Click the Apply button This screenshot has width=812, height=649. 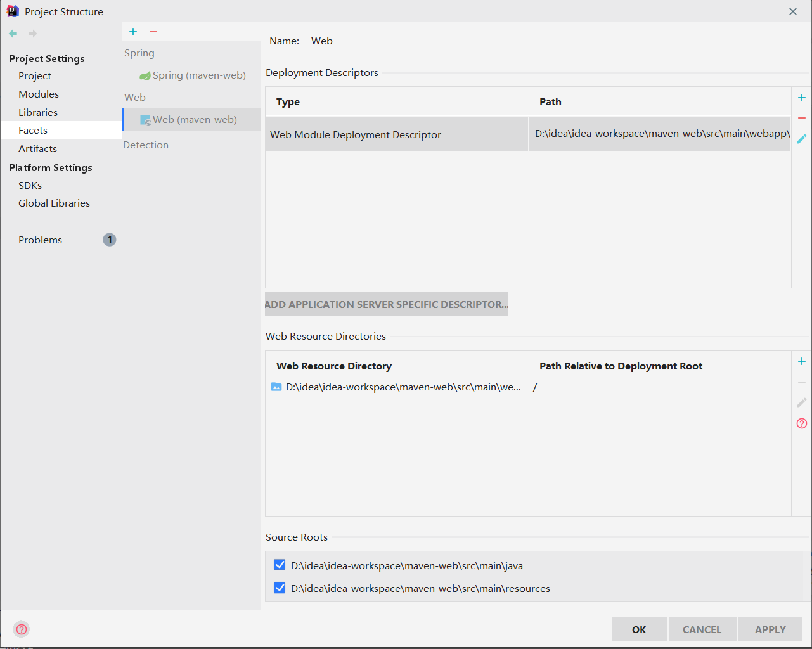point(770,629)
